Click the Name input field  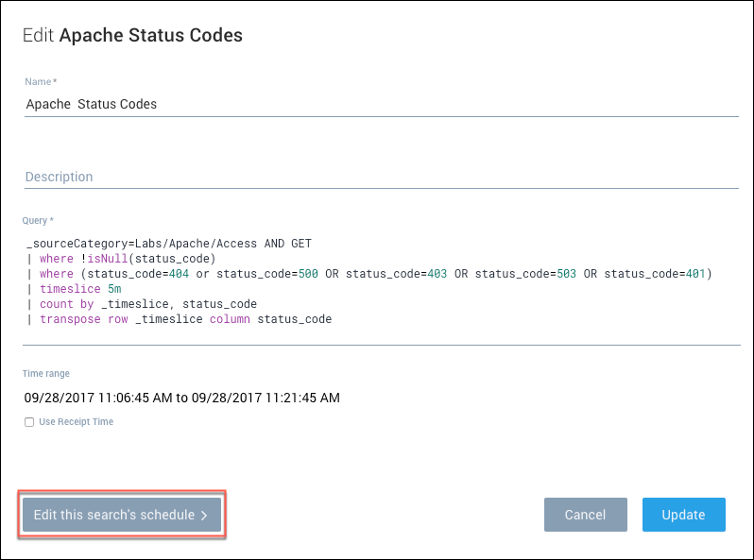click(x=378, y=104)
